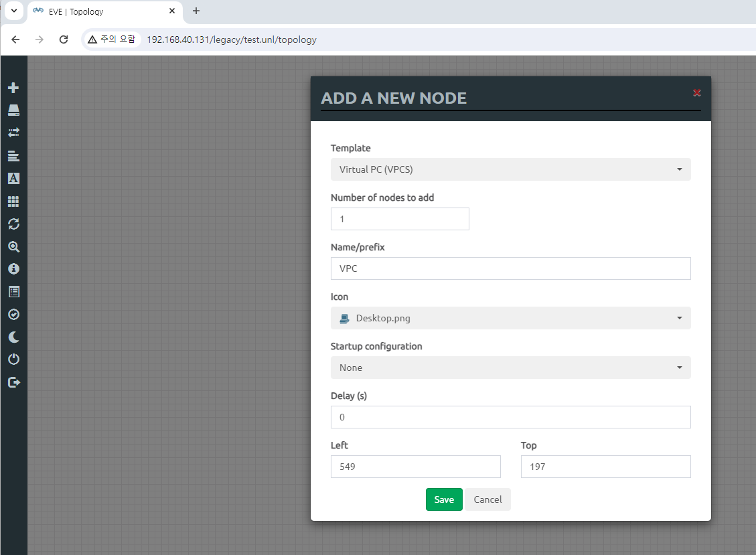Open the tab search chevron

[14, 11]
